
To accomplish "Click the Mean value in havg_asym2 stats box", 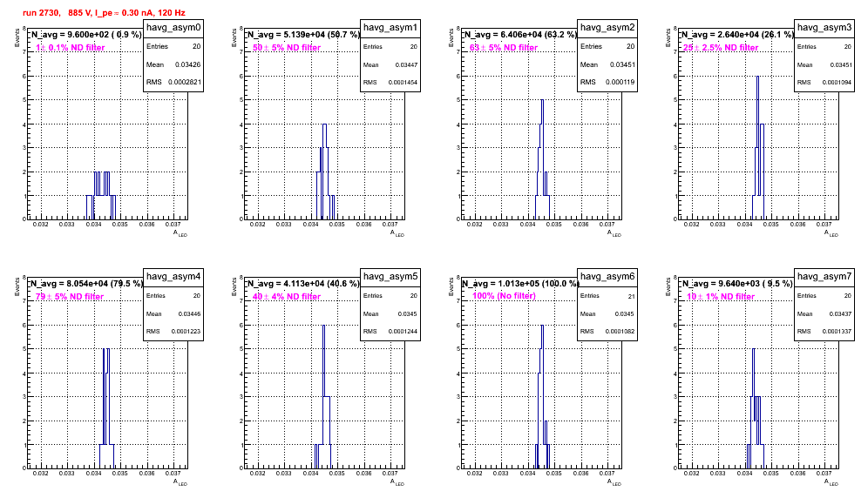I will 622,64.
